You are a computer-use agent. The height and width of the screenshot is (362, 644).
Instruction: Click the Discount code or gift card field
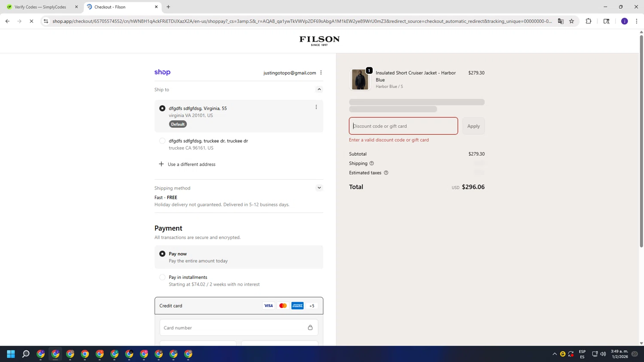click(403, 126)
